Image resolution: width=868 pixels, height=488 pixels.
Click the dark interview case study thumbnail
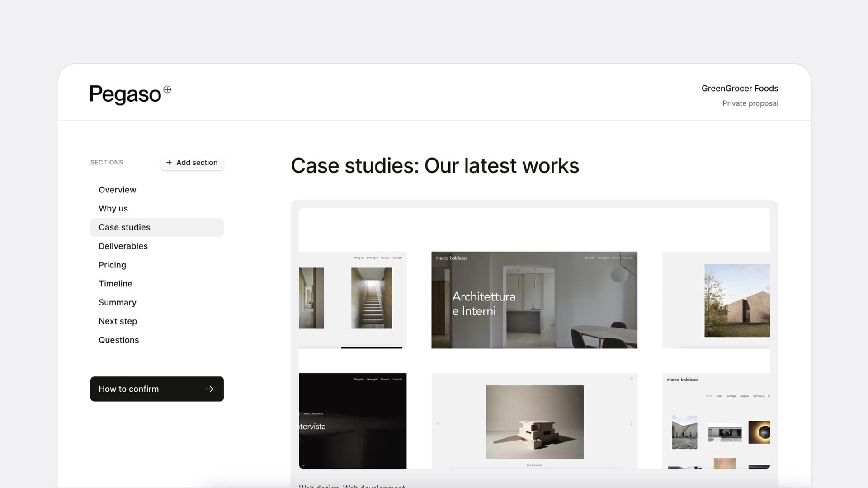[x=352, y=420]
